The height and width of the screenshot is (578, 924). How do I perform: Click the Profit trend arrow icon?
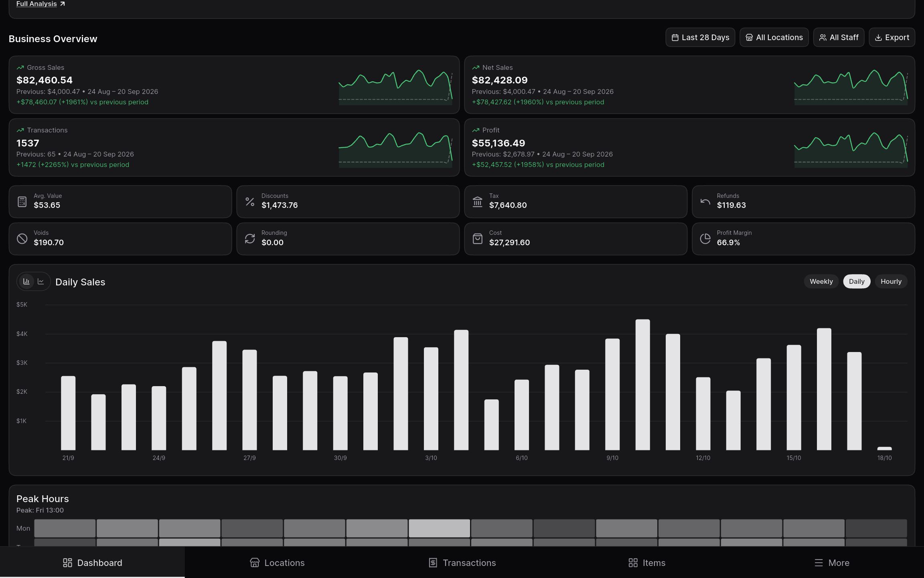pos(476,130)
